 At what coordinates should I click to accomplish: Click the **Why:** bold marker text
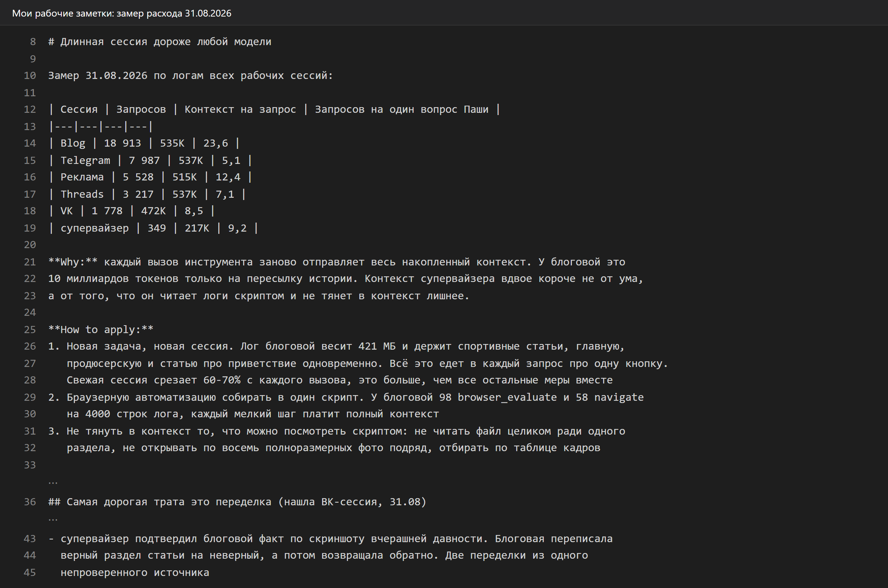(x=73, y=262)
